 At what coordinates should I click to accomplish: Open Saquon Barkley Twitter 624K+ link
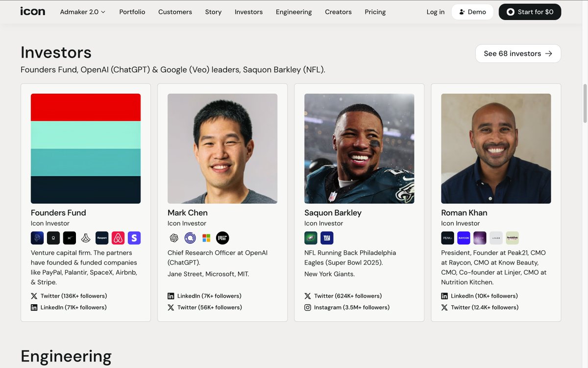[343, 296]
